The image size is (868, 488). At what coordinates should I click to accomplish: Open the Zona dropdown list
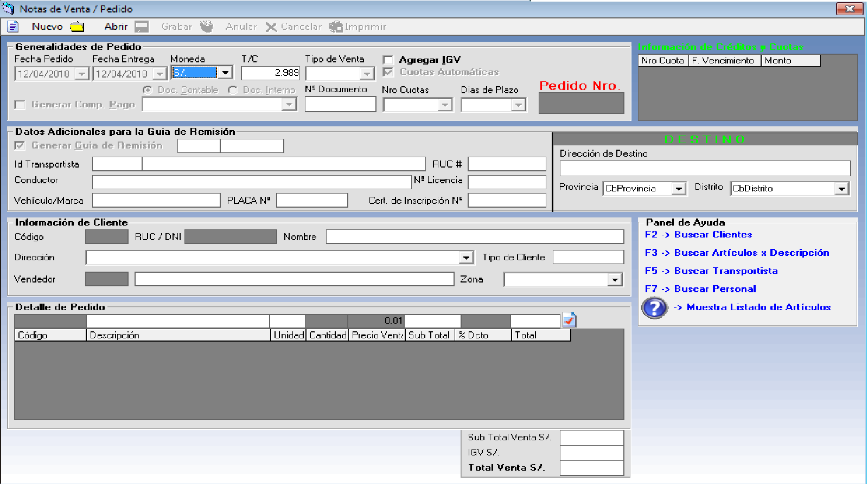tap(615, 280)
